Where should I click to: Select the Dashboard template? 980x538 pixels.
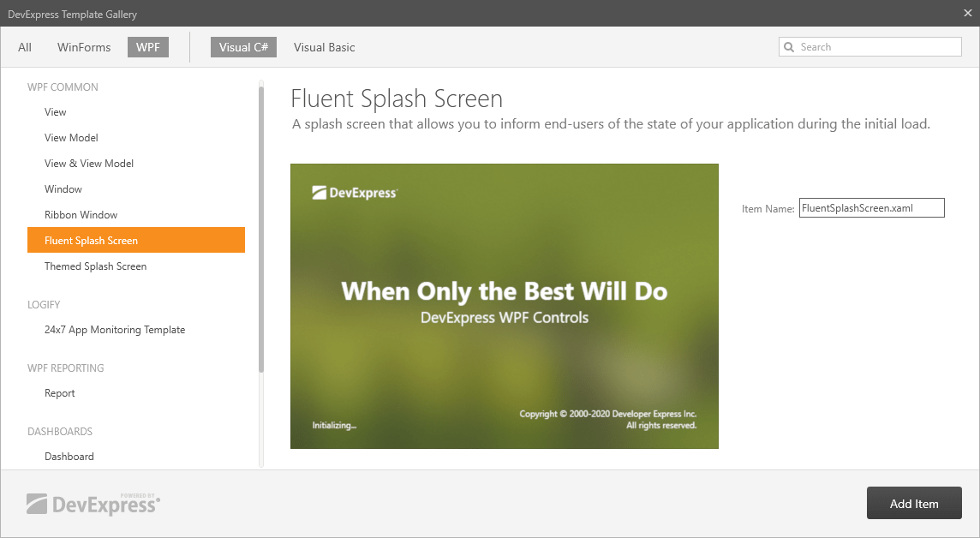tap(69, 456)
